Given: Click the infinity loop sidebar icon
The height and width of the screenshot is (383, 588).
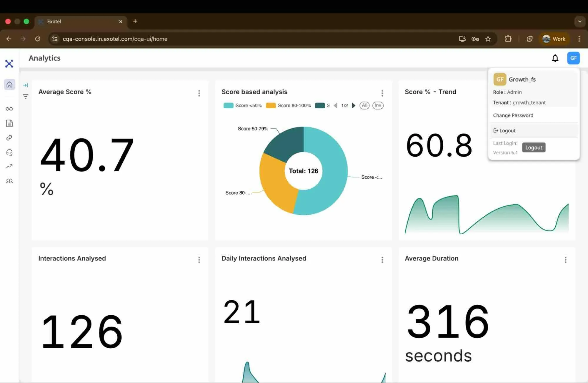Looking at the screenshot, I should click(9, 109).
